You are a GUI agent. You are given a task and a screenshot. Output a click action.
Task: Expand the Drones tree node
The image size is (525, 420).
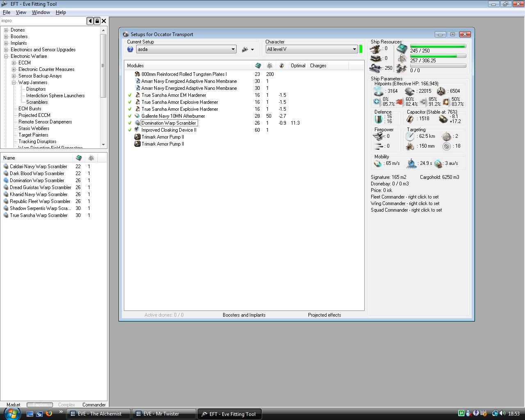click(6, 30)
